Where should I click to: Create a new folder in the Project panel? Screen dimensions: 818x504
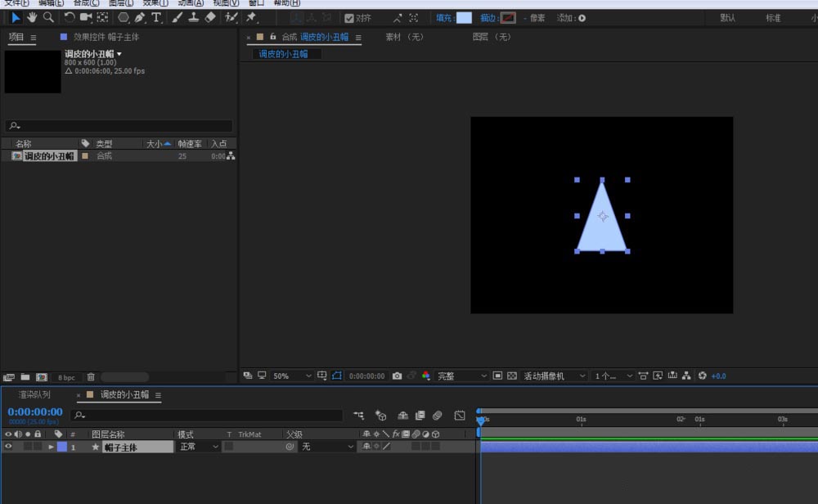click(x=25, y=377)
